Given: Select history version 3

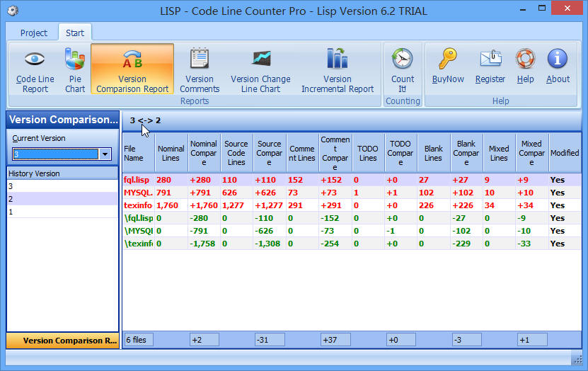Looking at the screenshot, I should (x=62, y=186).
